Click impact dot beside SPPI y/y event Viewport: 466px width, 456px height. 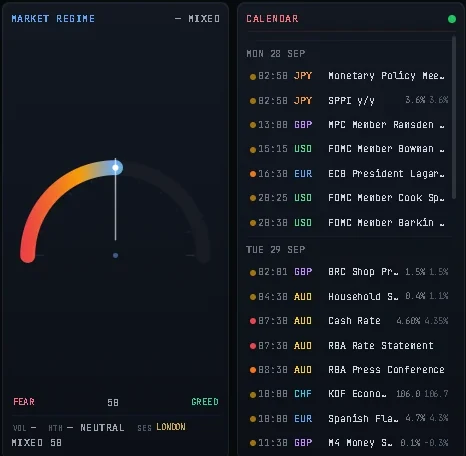click(253, 101)
